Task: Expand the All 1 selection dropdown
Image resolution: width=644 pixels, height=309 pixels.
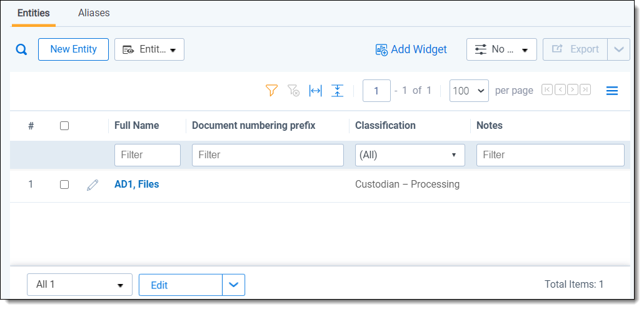Action: (x=79, y=285)
